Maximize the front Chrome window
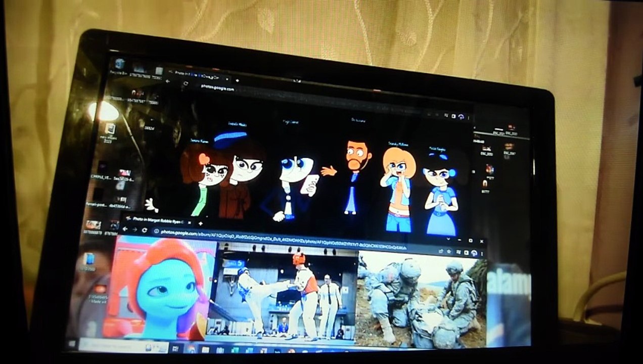 point(471,241)
